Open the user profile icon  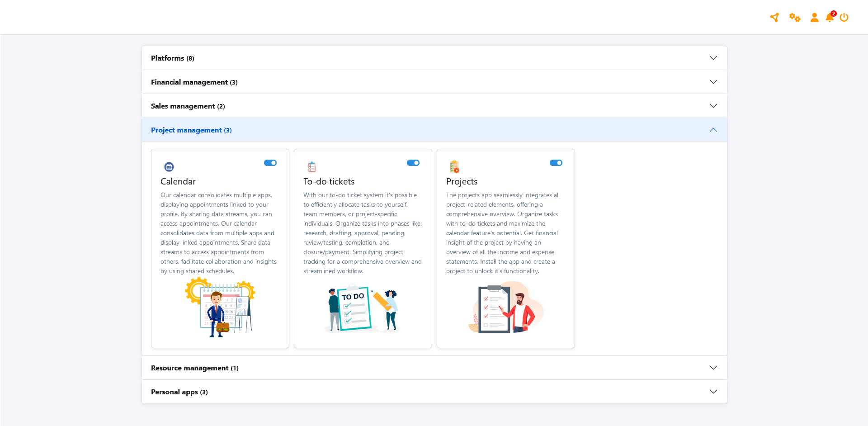click(814, 18)
